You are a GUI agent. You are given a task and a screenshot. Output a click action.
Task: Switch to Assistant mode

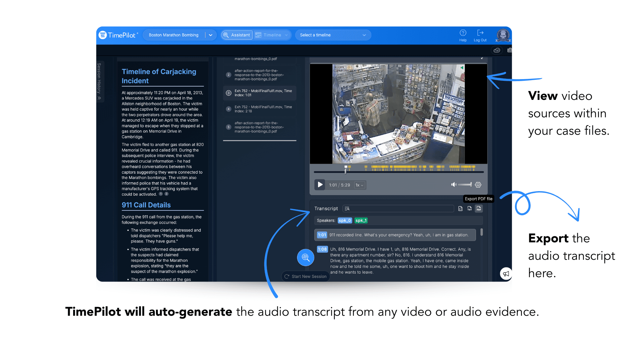237,35
